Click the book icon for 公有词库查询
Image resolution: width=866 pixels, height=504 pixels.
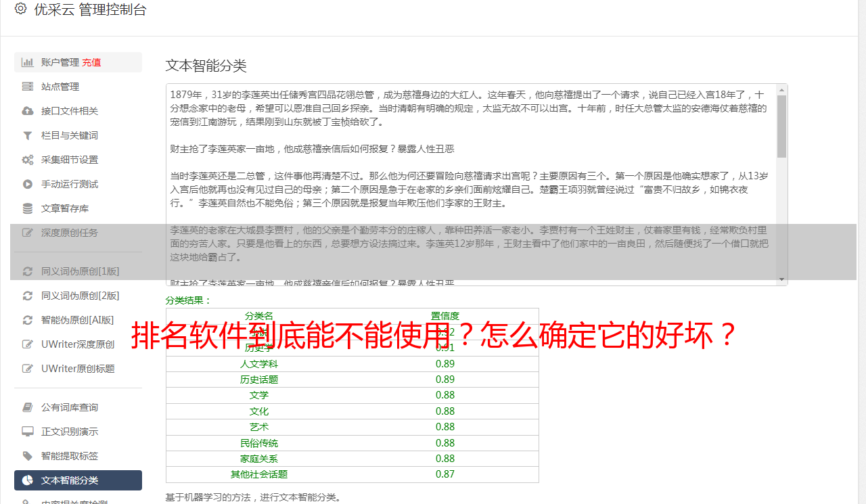(x=28, y=407)
